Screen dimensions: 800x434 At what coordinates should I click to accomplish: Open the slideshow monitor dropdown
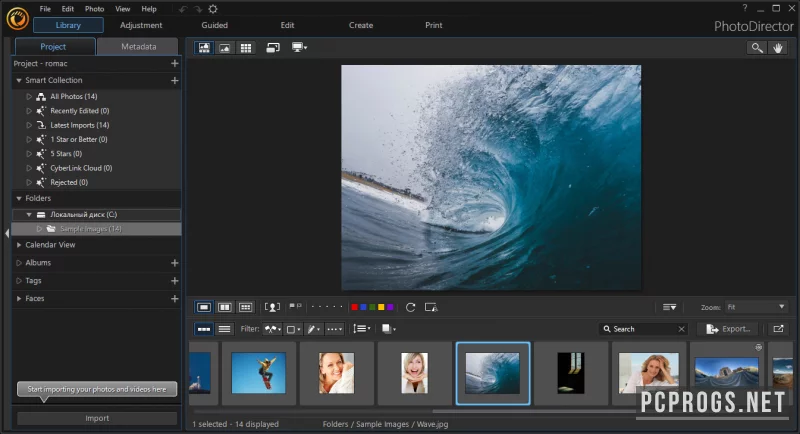tap(299, 47)
